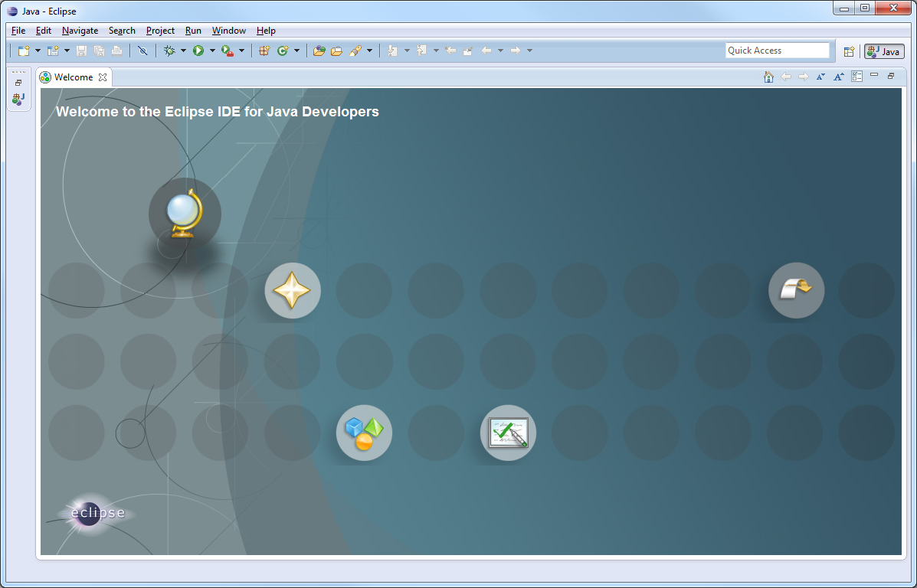Click the New Java project items icon
The image size is (917, 588).
pyautogui.click(x=53, y=51)
